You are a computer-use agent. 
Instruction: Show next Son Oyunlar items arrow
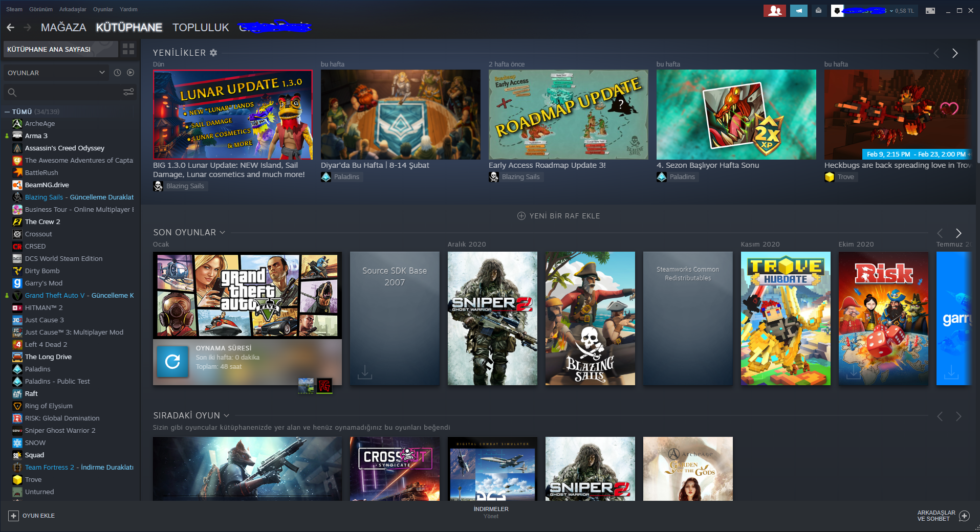pos(959,233)
